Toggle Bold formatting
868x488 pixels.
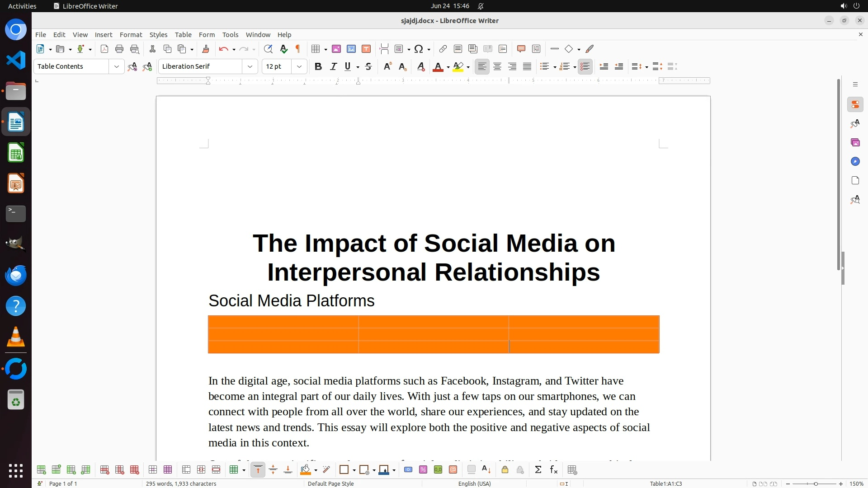point(318,66)
